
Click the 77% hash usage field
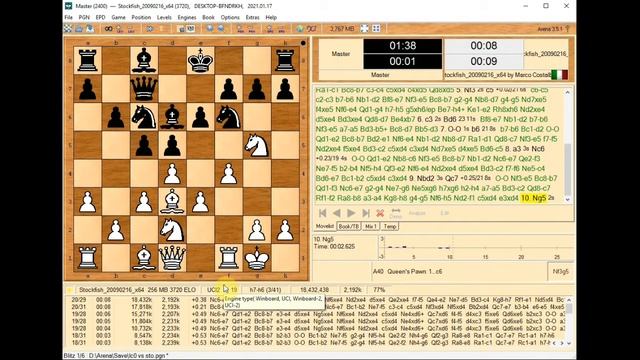point(379,290)
